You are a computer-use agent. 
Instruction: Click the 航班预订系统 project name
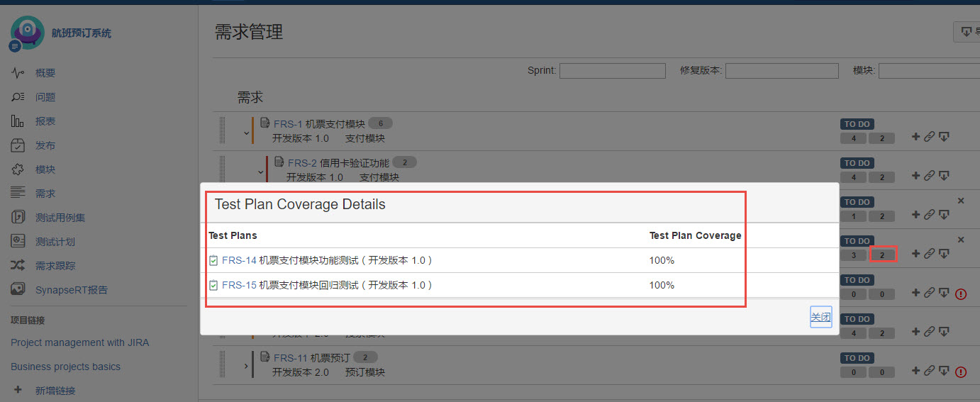click(82, 33)
